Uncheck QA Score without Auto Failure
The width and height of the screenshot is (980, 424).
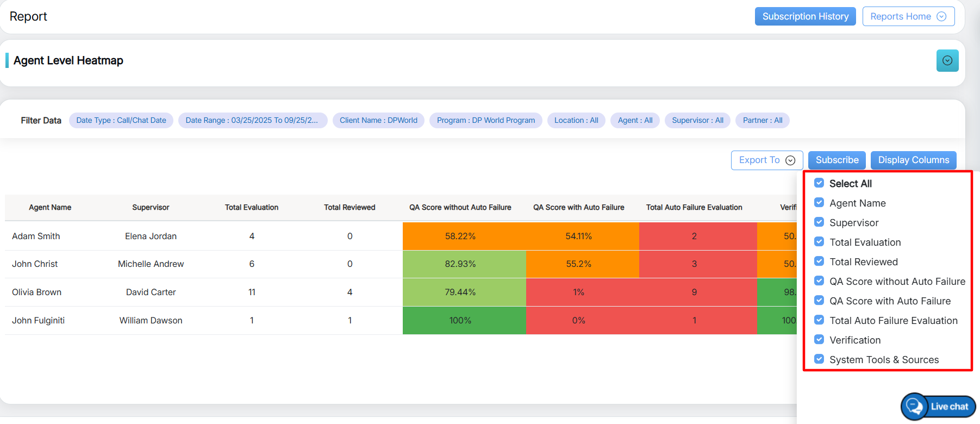[x=819, y=281]
